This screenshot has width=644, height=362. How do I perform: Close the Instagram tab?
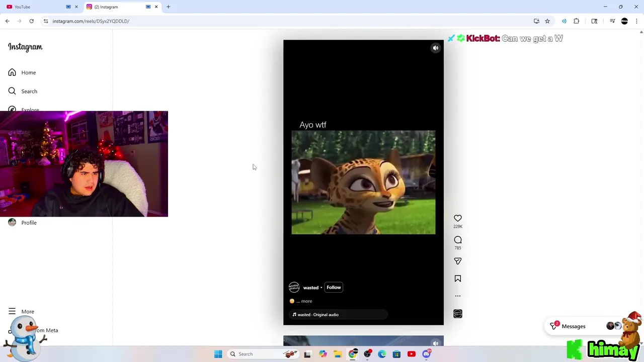pyautogui.click(x=156, y=7)
